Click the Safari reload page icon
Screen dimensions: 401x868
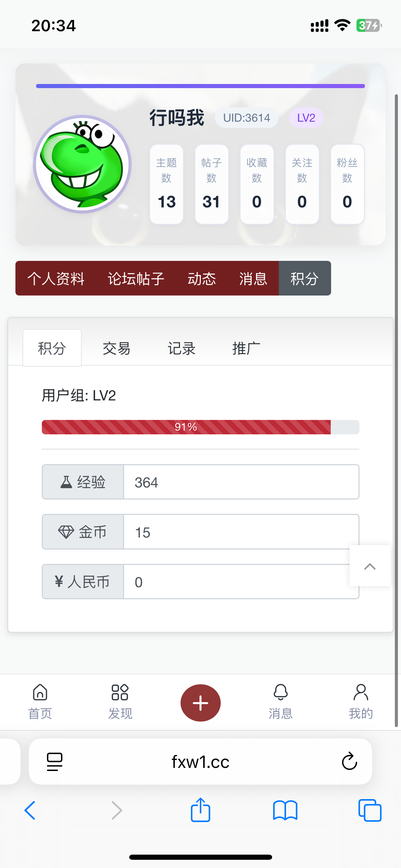349,761
